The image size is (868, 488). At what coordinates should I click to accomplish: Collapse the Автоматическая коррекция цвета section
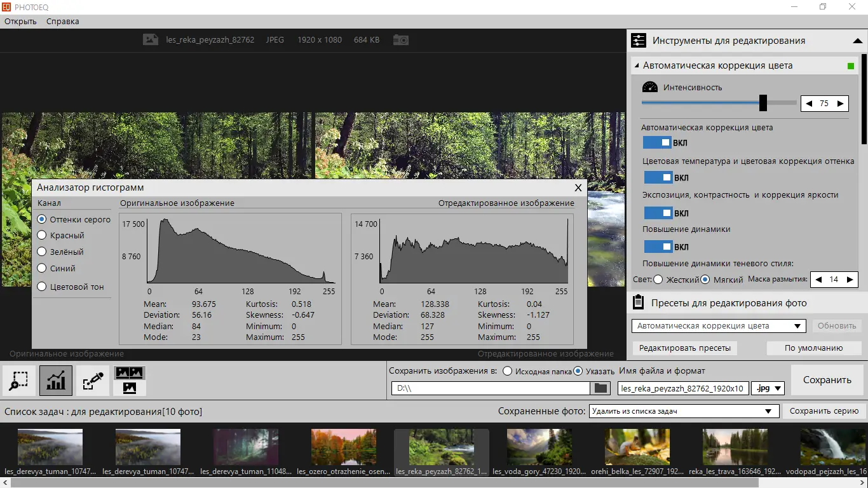pyautogui.click(x=637, y=65)
